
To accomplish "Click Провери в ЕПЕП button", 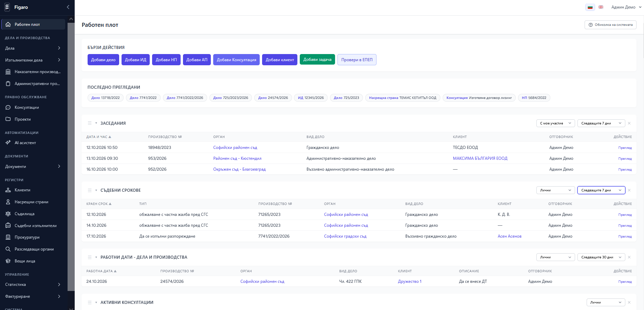I will pos(357,60).
